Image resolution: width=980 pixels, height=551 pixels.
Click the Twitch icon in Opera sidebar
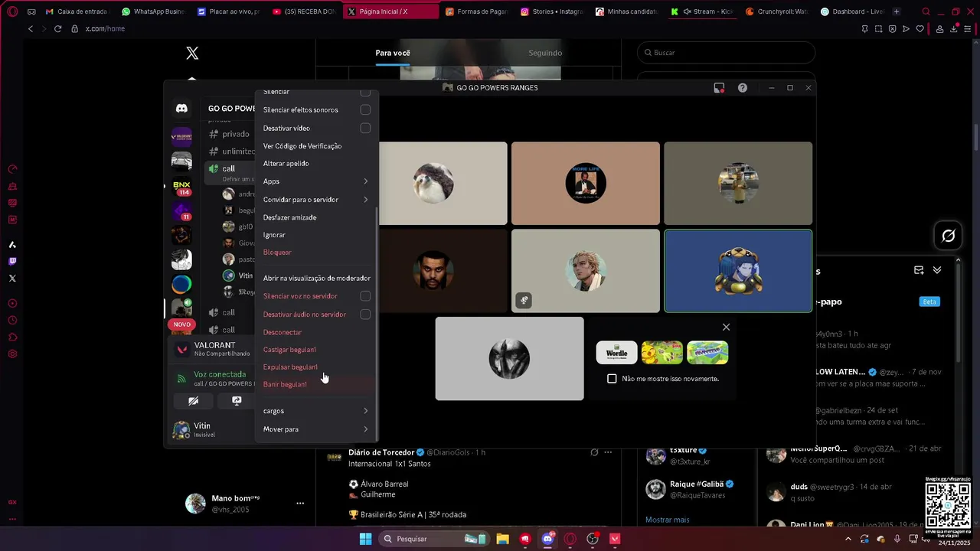tap(12, 261)
